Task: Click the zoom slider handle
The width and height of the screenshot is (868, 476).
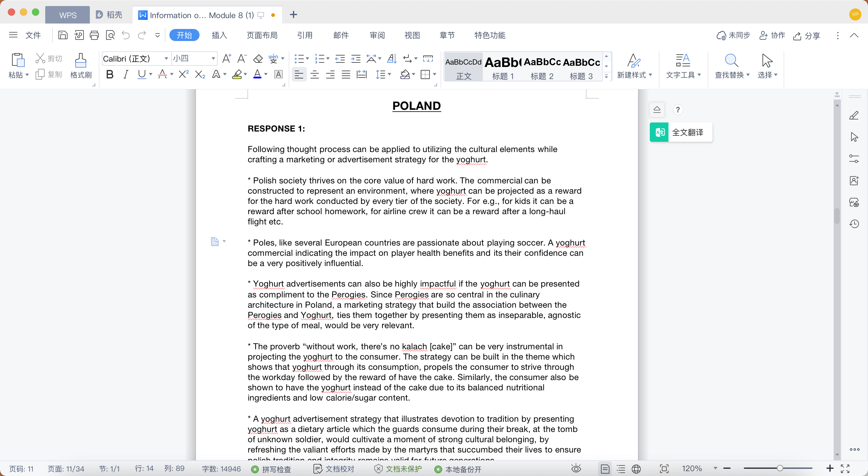Action: coord(780,468)
